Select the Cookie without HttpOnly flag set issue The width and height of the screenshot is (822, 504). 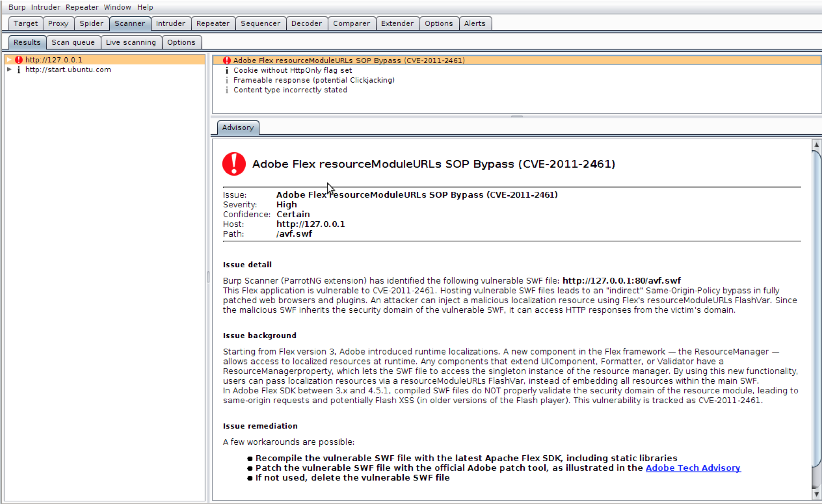(516, 70)
